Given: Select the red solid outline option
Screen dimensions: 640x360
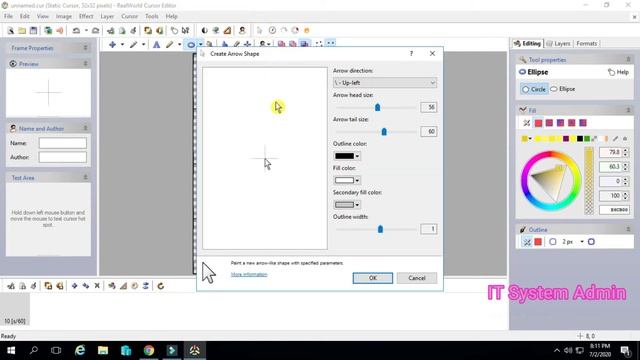Looking at the screenshot, I should click(x=538, y=242).
